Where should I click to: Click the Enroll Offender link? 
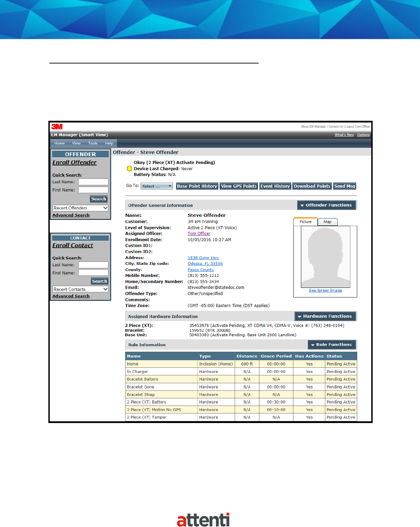coord(74,162)
